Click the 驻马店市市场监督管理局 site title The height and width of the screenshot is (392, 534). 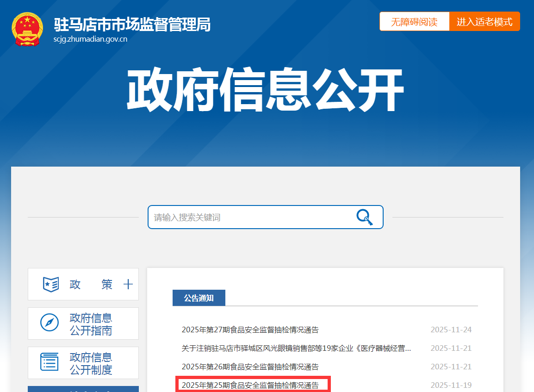[132, 24]
